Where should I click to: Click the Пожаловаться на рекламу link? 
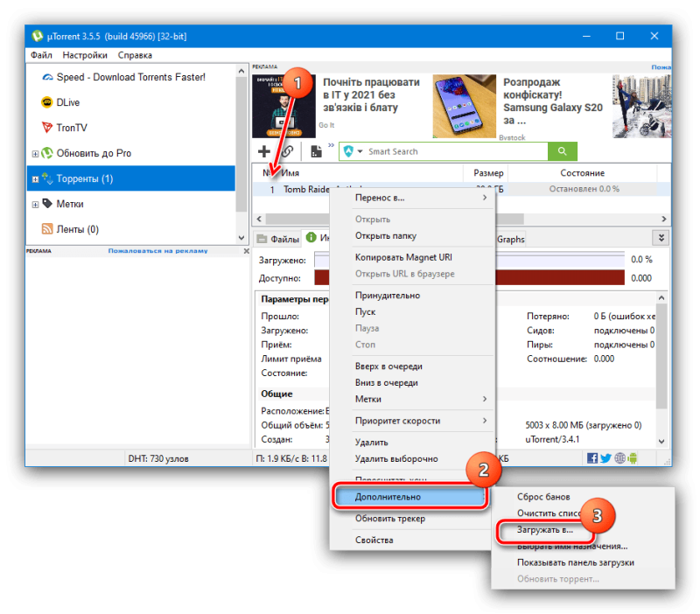(157, 251)
